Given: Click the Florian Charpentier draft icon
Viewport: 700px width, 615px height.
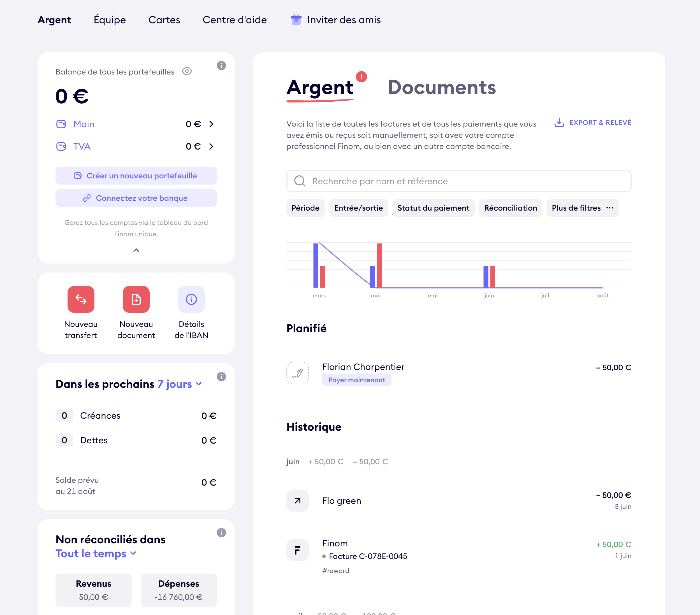Looking at the screenshot, I should (x=298, y=373).
